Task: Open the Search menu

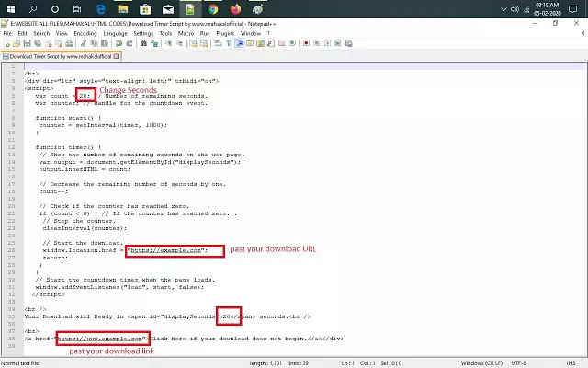Action: coord(41,33)
